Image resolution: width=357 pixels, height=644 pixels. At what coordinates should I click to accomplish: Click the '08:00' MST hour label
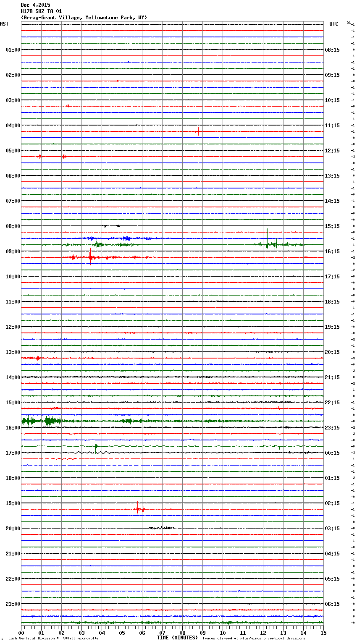pos(13,226)
